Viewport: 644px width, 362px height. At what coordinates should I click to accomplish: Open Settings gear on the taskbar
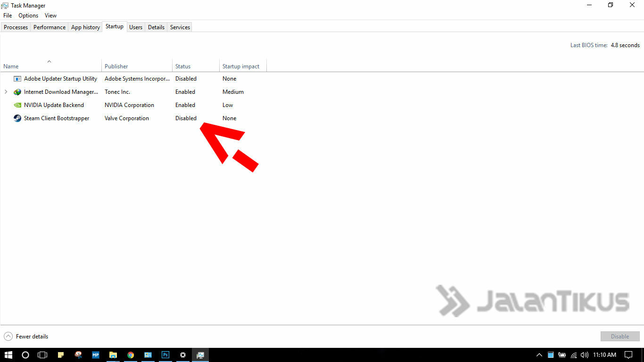point(183,355)
